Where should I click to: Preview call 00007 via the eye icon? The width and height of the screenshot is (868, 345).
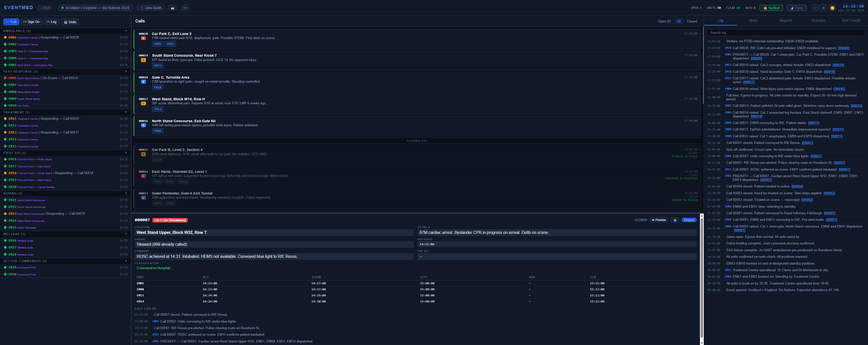(658, 220)
